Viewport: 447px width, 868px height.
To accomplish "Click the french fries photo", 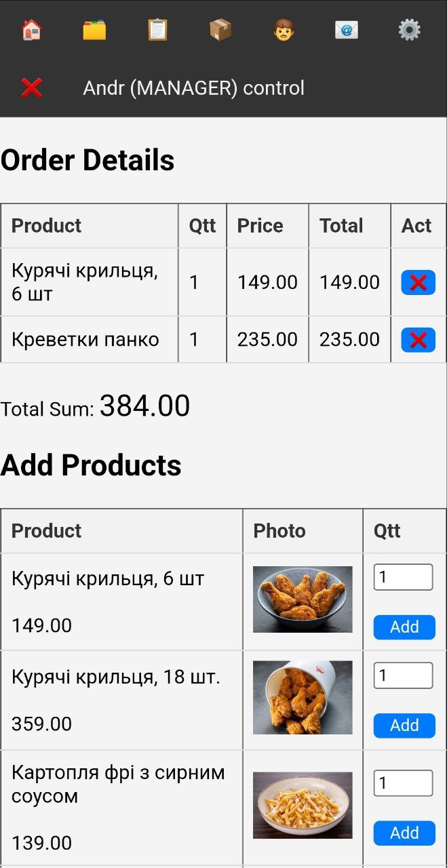I will pyautogui.click(x=303, y=805).
